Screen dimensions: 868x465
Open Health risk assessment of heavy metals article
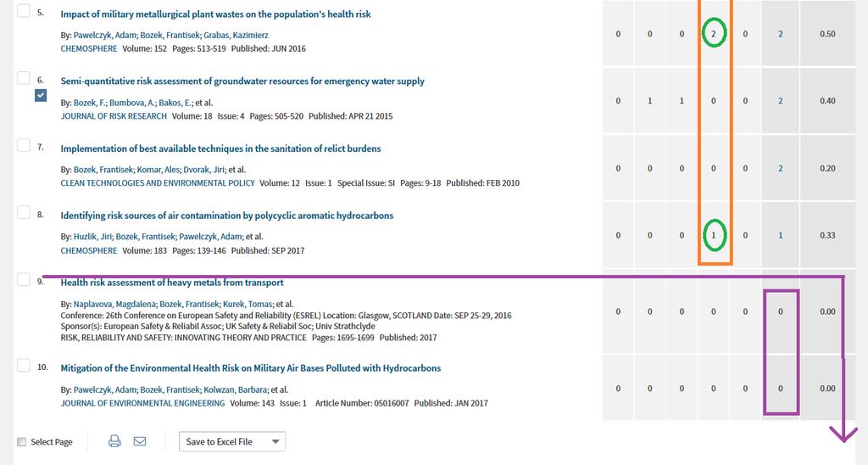pyautogui.click(x=171, y=283)
